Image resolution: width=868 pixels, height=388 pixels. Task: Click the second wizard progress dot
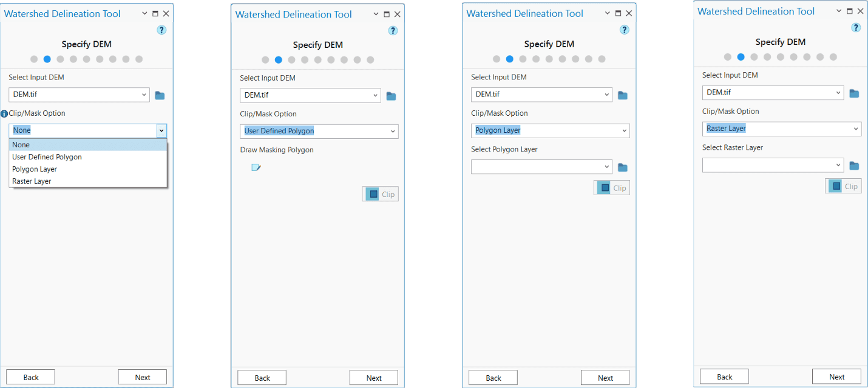pos(47,59)
